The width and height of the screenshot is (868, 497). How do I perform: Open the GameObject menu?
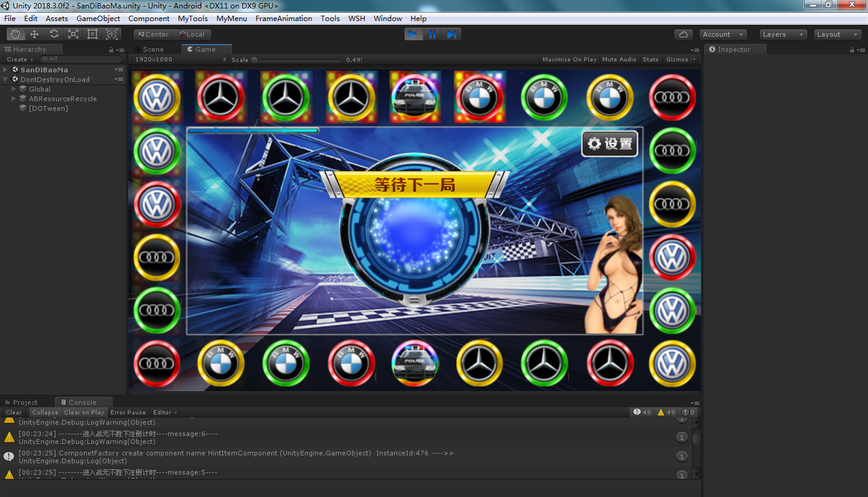pos(98,19)
